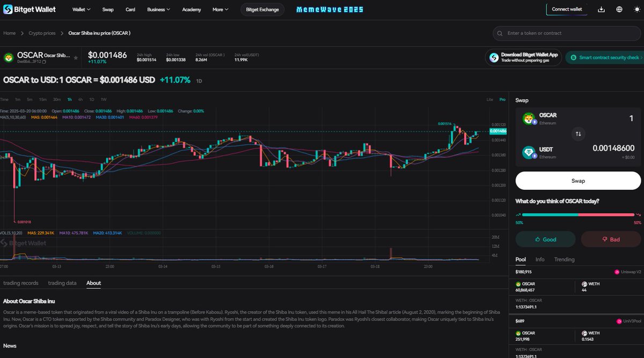Focus the token or contract search field

click(x=568, y=33)
